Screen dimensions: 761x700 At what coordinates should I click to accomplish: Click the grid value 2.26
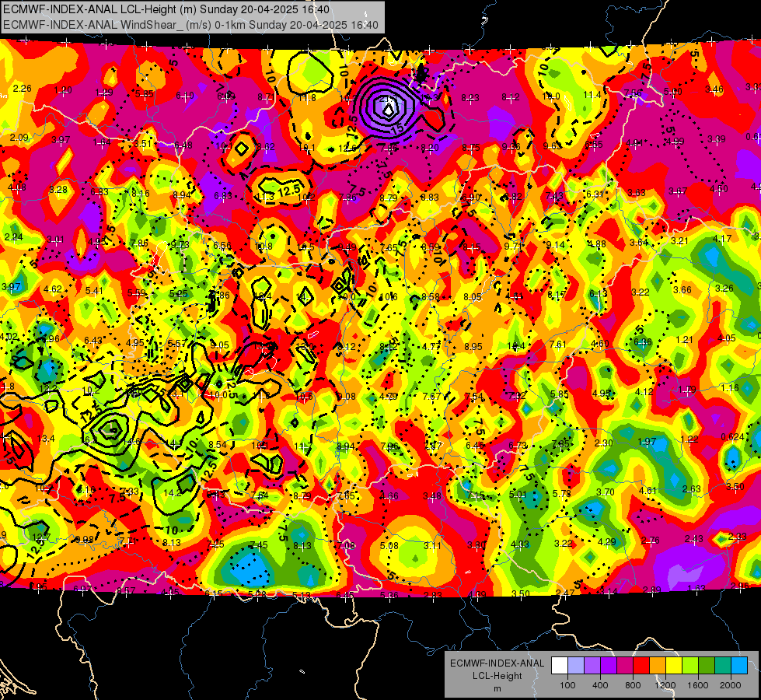pos(23,89)
